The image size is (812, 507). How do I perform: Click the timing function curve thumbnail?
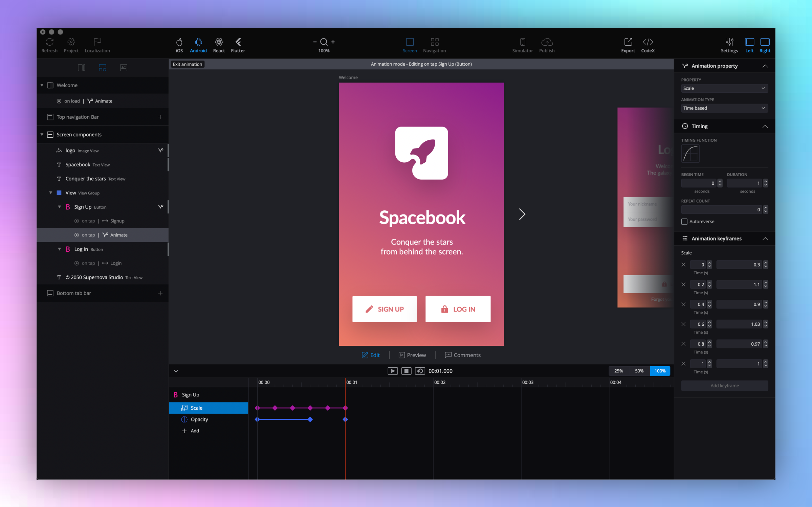pos(690,154)
